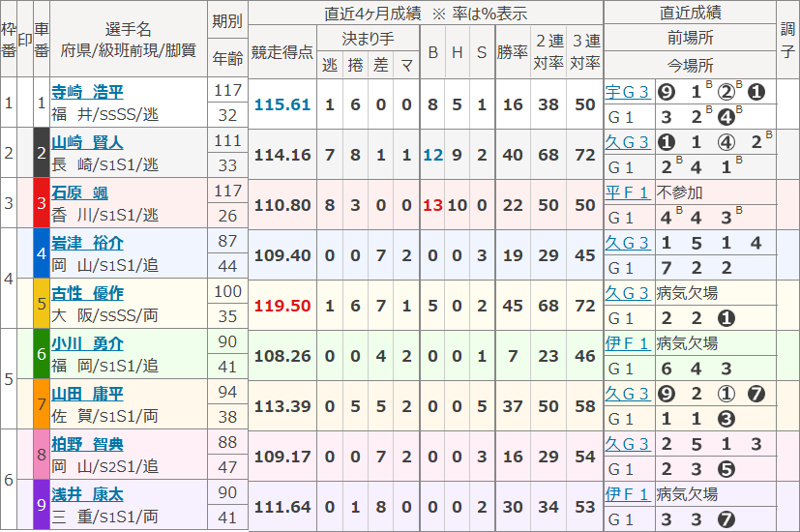The image size is (800, 532).
Task: Open racer profile 石原 颯
Action: click(x=79, y=192)
